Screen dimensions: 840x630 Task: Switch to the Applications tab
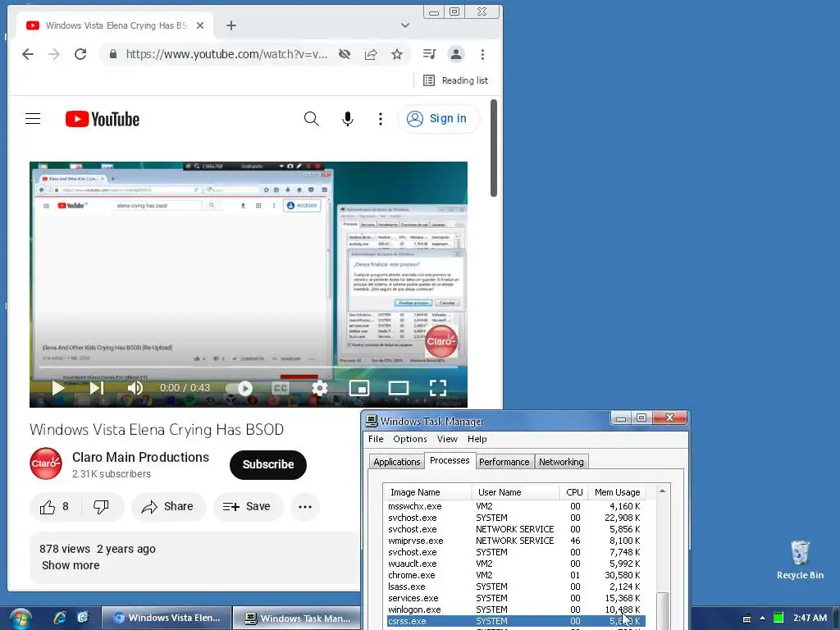click(x=396, y=462)
